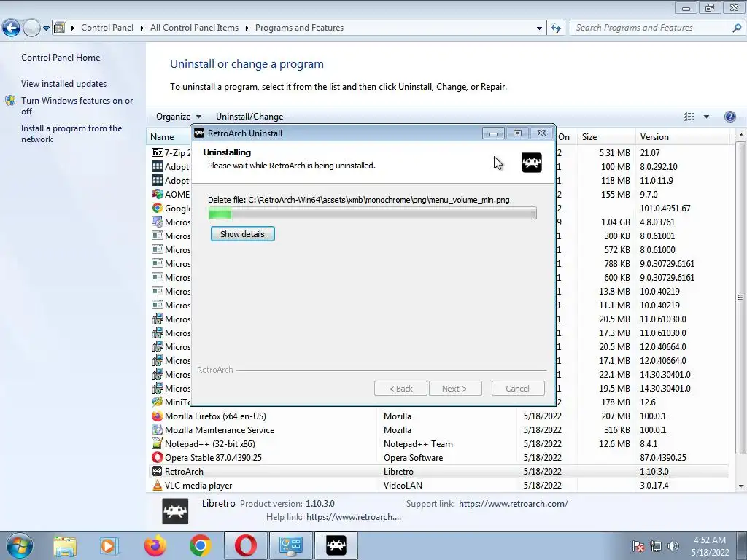This screenshot has width=747, height=560.
Task: Activate RetroArch uninstaller taskbar icon
Action: [336, 545]
